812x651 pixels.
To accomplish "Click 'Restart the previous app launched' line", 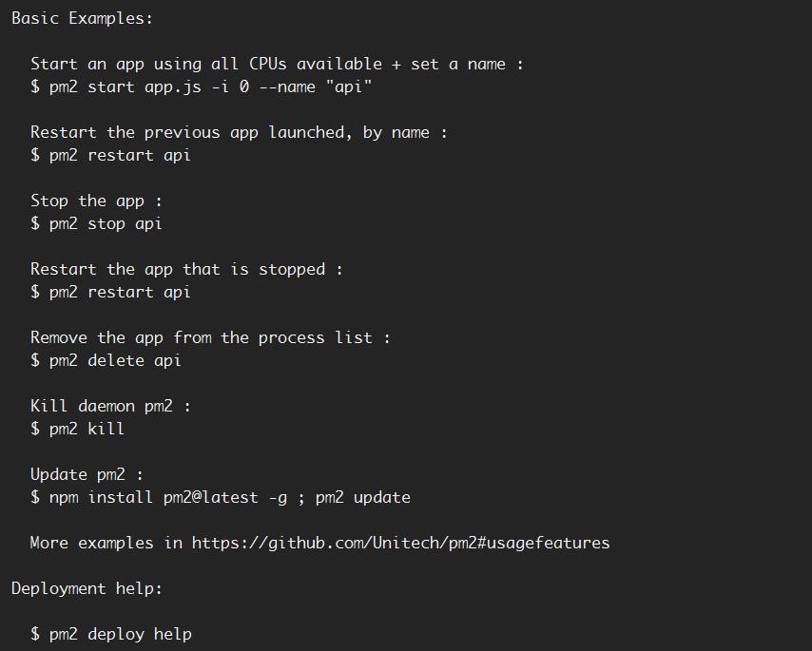I will click(239, 132).
